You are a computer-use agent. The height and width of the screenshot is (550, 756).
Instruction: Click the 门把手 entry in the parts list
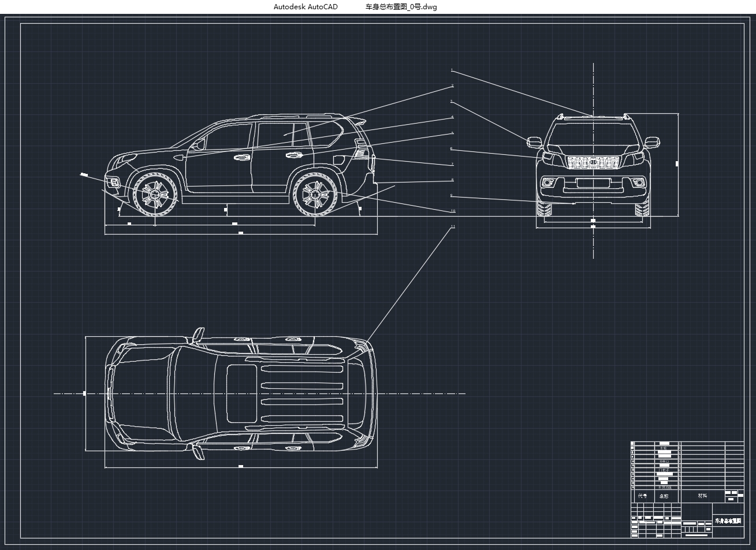(x=664, y=470)
